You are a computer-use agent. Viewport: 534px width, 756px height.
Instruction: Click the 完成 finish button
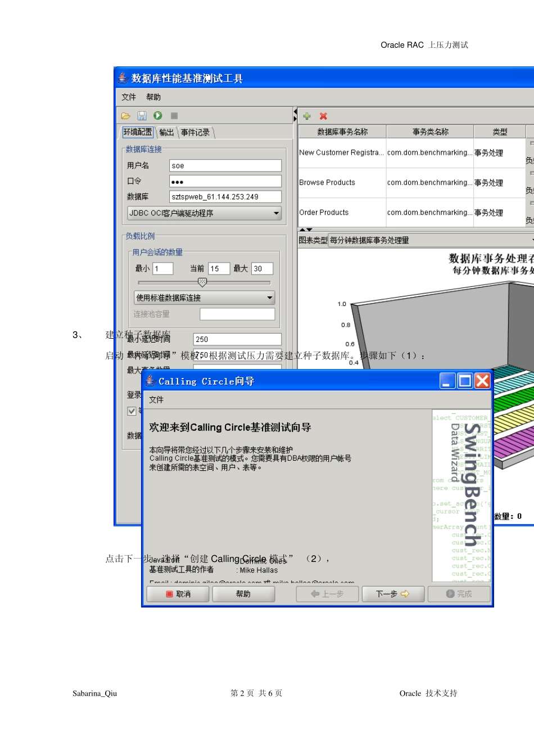[x=459, y=594]
